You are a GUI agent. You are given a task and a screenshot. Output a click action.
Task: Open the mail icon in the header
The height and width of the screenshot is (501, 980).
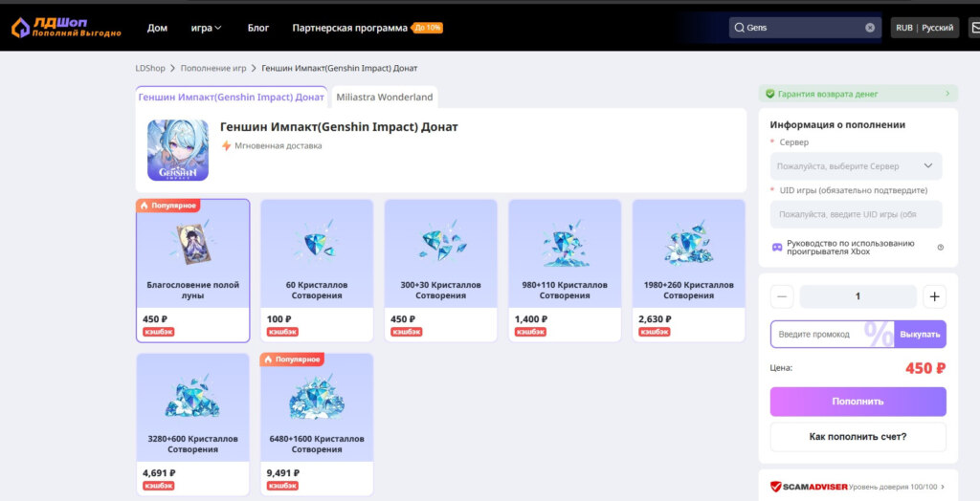pos(973,28)
